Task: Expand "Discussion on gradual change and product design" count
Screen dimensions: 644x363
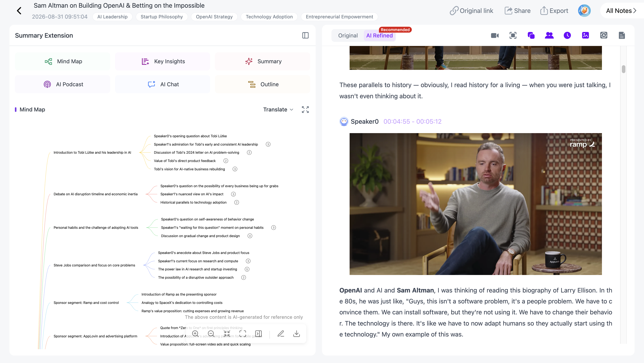Action: click(x=250, y=236)
